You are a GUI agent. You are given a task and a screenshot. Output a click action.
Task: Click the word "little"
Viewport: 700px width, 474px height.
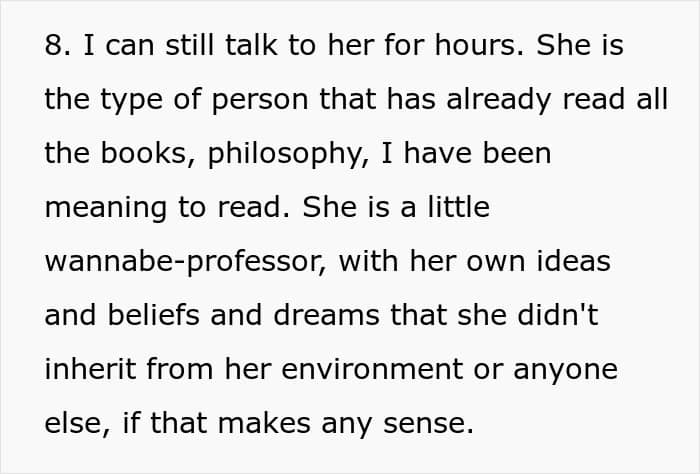[459, 207]
